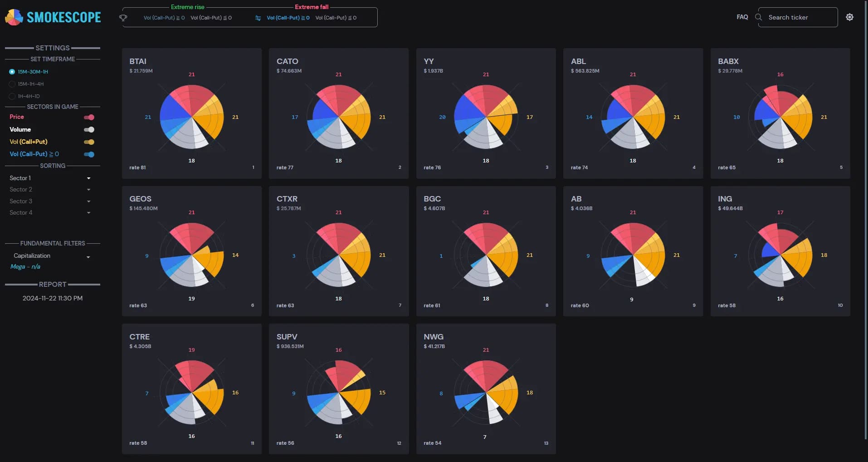868x462 pixels.
Task: Click the ABL radial sector chart
Action: (633, 117)
